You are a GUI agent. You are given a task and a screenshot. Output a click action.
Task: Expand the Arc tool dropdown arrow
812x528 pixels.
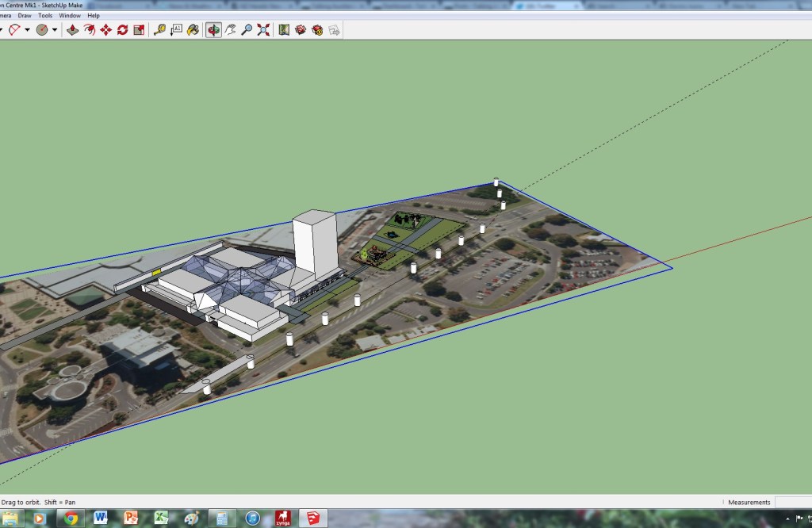28,30
